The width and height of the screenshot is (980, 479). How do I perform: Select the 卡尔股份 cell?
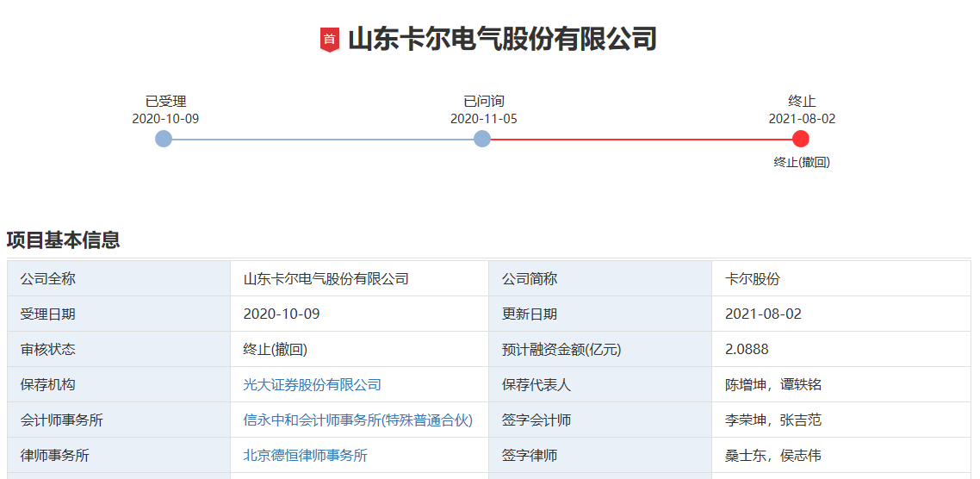coord(841,279)
